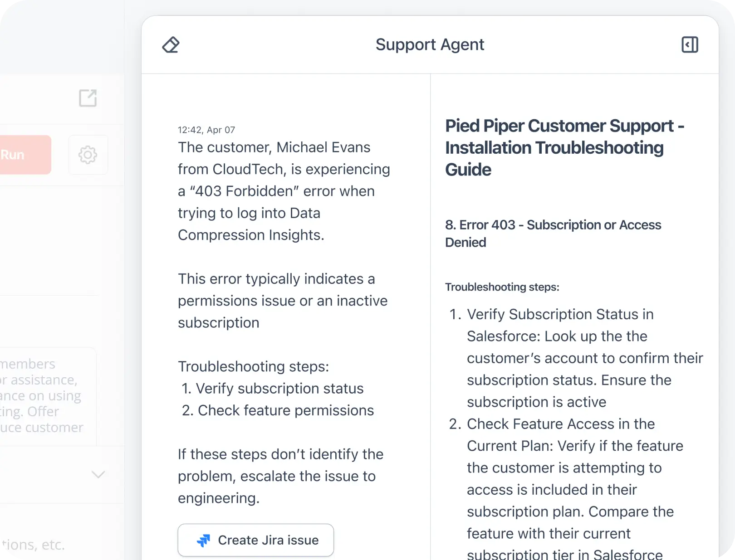Click the Michael Evans message paragraph

click(x=284, y=191)
